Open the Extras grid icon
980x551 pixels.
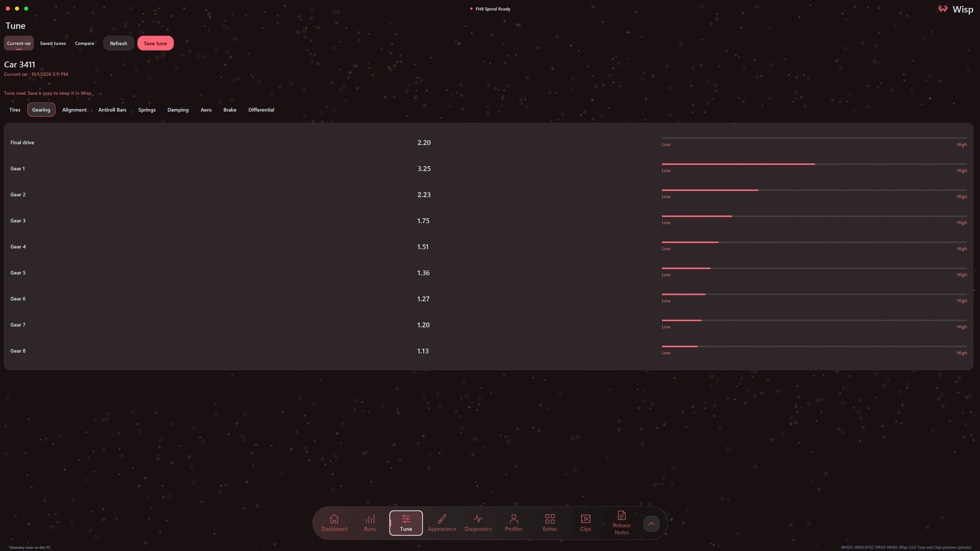(x=550, y=519)
